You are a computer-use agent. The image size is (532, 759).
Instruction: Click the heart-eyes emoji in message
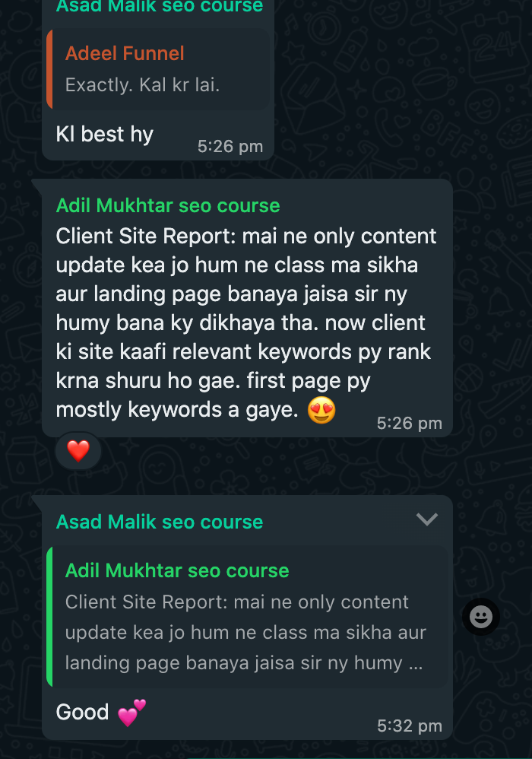[321, 410]
